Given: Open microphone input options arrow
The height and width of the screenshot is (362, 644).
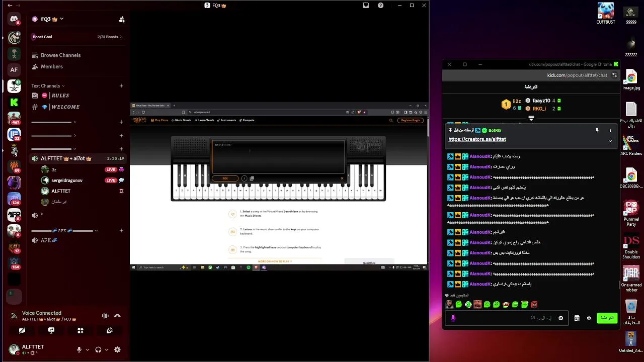Looking at the screenshot, I should click(x=88, y=350).
